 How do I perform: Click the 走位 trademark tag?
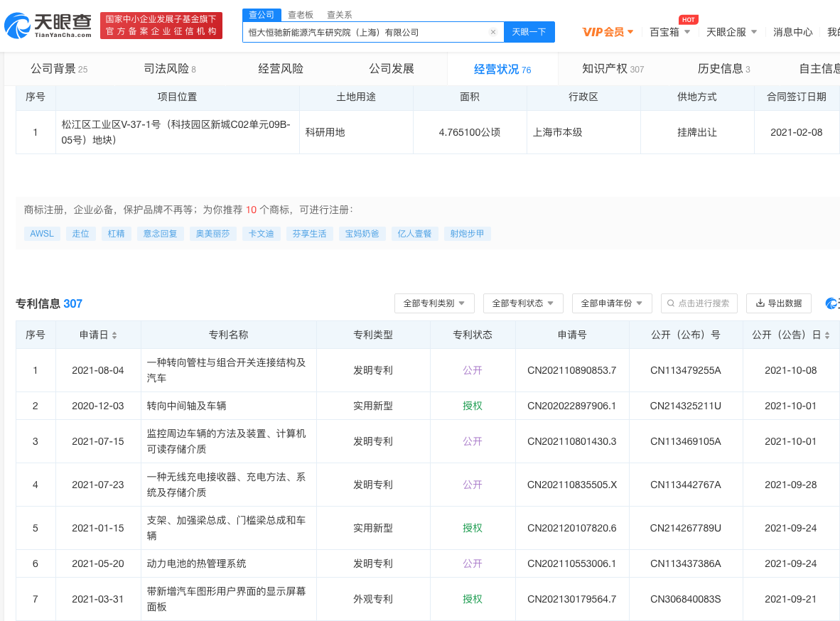[x=81, y=234]
